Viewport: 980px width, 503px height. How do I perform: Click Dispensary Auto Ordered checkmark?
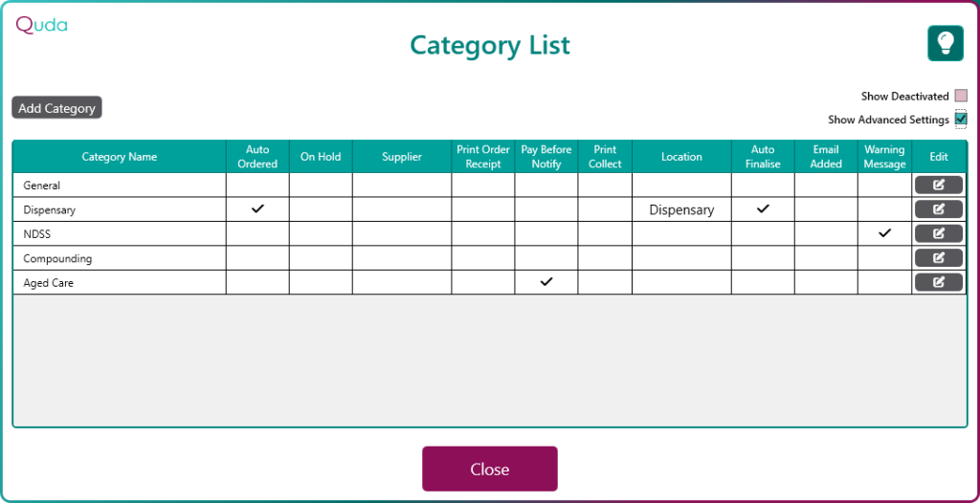257,209
